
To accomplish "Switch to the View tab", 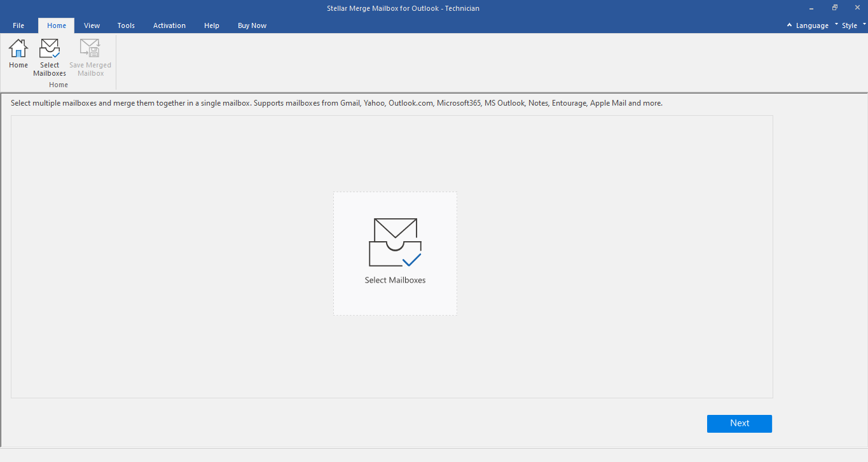I will coord(92,25).
